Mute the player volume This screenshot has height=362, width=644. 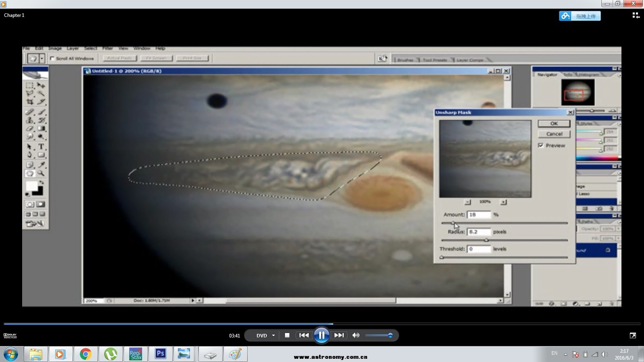356,335
